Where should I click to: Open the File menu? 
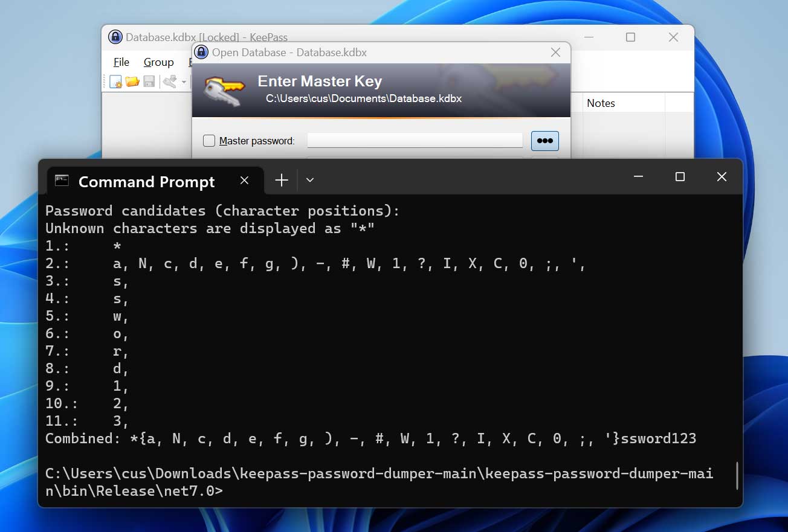pos(121,62)
